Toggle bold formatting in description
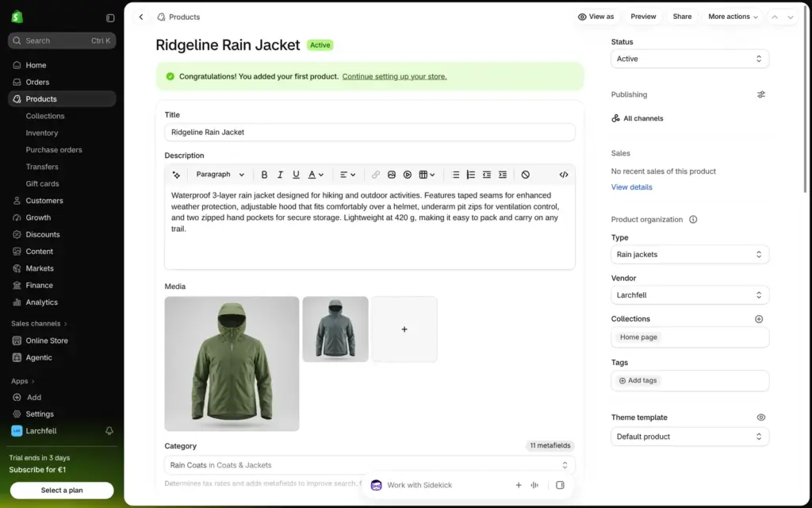Viewport: 812px width, 508px height. coord(264,175)
